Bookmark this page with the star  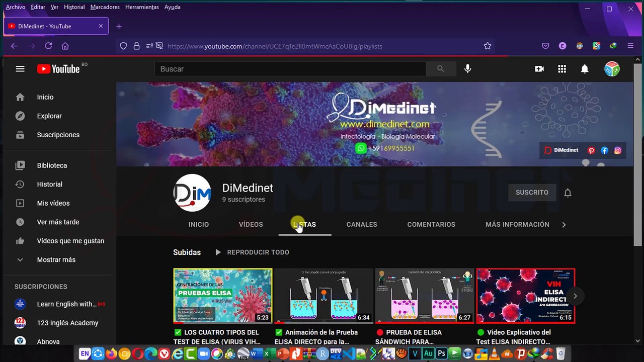(488, 46)
